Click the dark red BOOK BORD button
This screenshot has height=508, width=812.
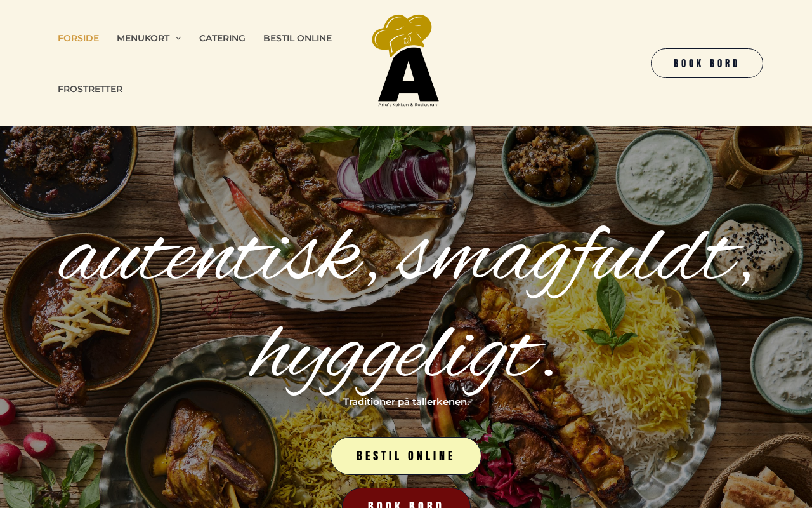(406, 498)
